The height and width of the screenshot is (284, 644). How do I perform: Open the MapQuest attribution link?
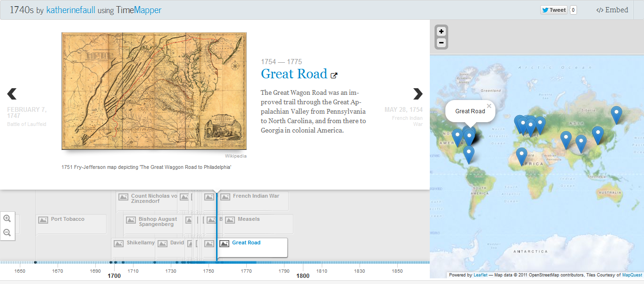(632, 275)
